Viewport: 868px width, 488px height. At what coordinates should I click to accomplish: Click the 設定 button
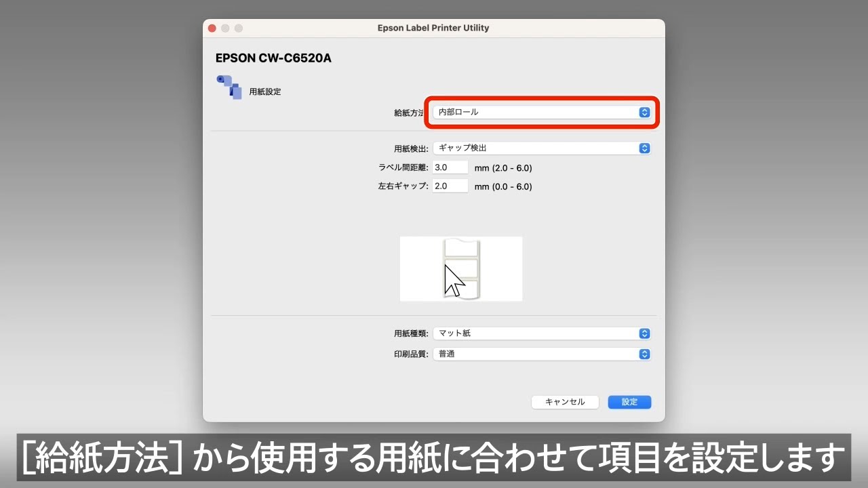click(x=629, y=402)
